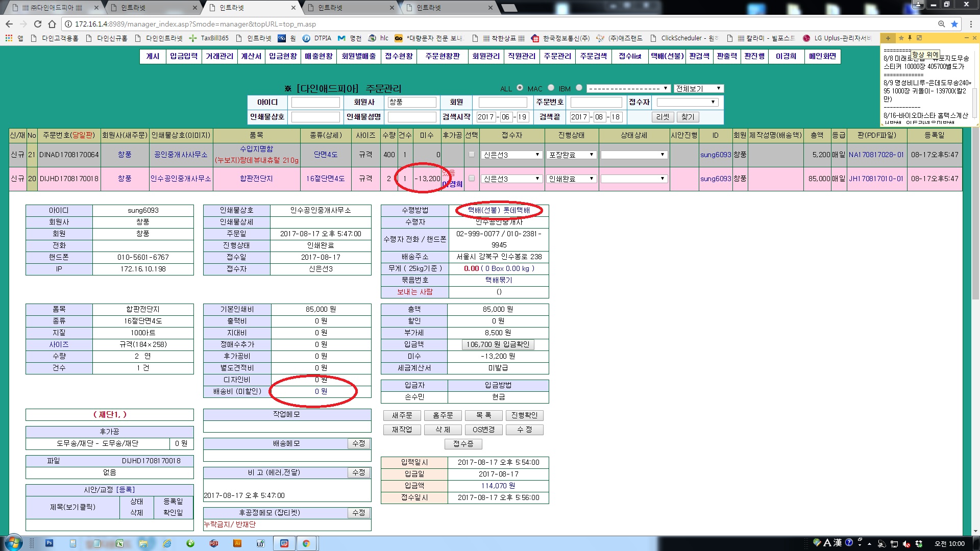The height and width of the screenshot is (551, 980).
Task: Click the browser bookmark star icon
Action: point(954,24)
